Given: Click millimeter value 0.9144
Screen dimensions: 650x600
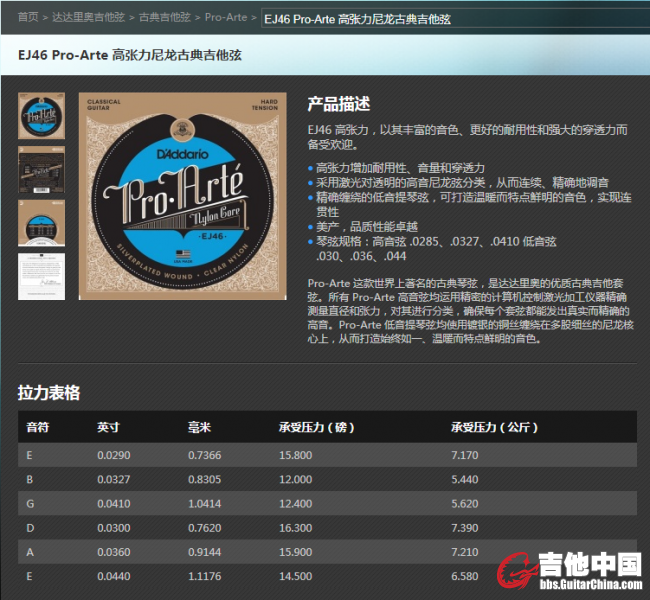Looking at the screenshot, I should pos(204,552).
